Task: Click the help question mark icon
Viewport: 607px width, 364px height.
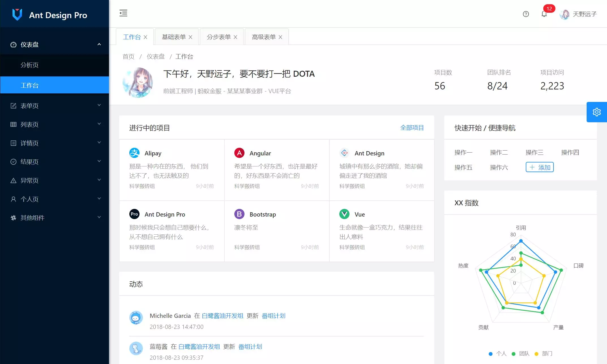Action: tap(526, 14)
